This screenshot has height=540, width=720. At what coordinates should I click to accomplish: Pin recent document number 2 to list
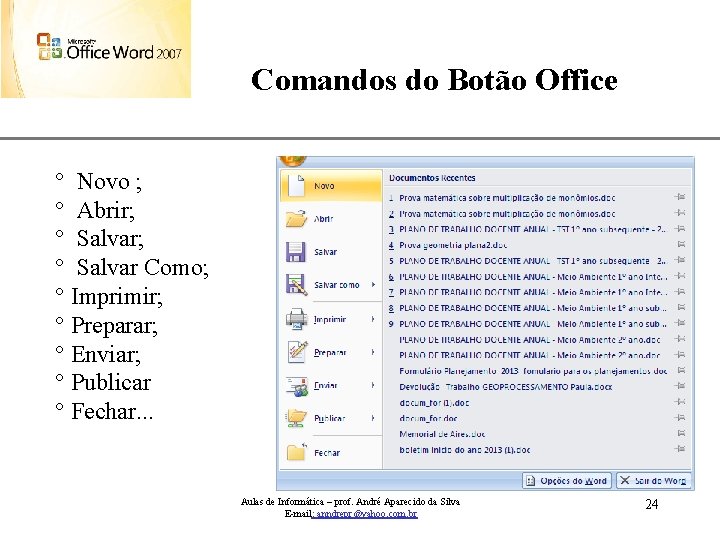tap(680, 213)
